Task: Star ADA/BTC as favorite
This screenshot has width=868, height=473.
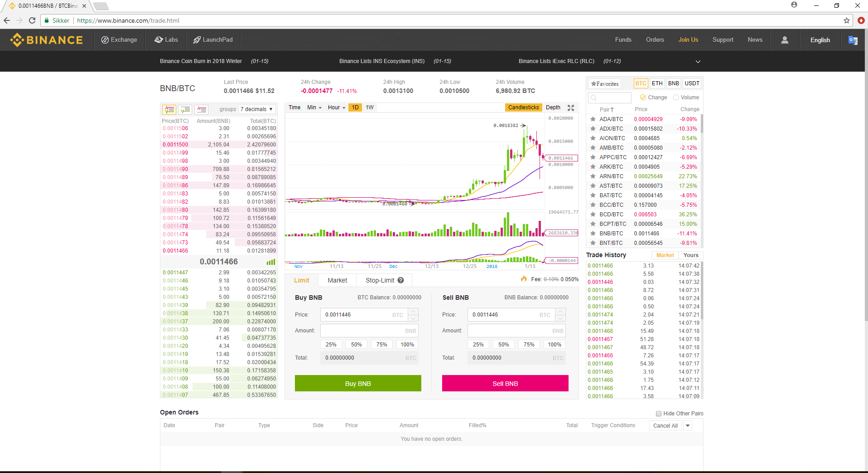Action: pos(593,119)
